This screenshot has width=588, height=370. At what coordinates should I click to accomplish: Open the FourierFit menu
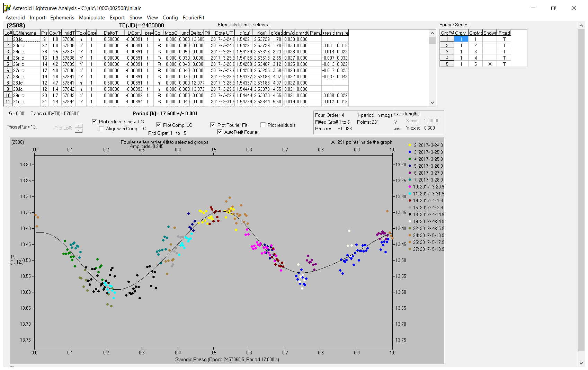194,18
